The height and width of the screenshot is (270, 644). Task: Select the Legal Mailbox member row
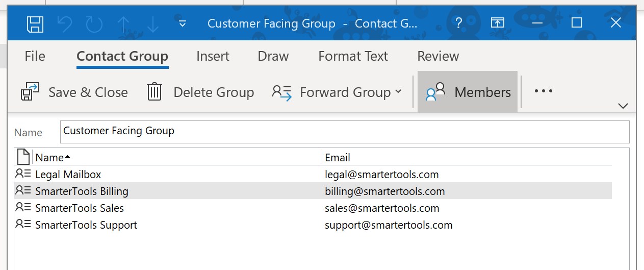pos(313,175)
